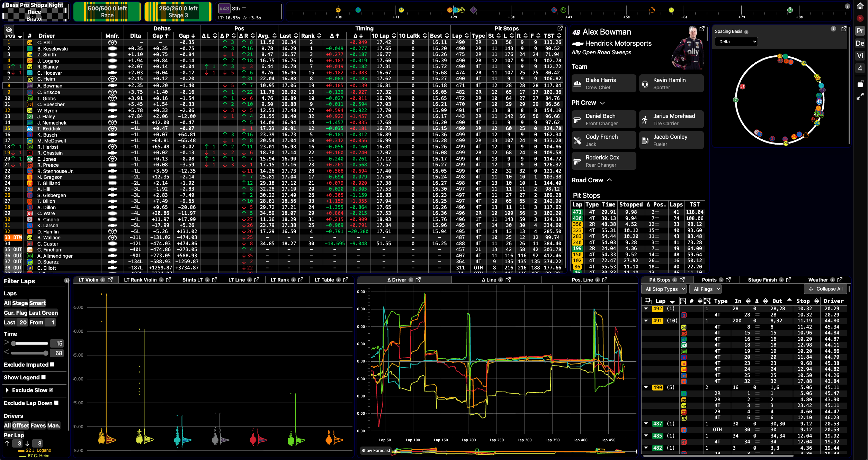Show info for the Points tab
The width and height of the screenshot is (868, 460).
[x=721, y=280]
